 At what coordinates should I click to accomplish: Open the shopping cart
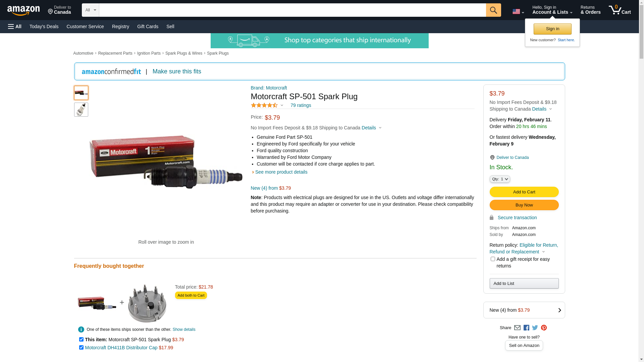tap(620, 10)
